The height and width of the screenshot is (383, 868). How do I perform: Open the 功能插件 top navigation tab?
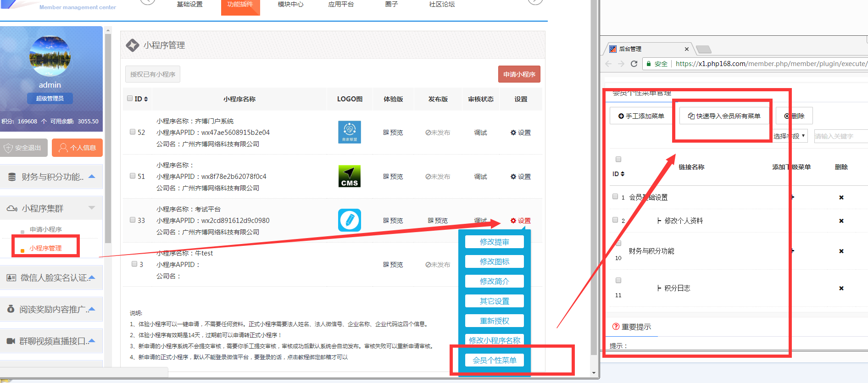pyautogui.click(x=240, y=5)
